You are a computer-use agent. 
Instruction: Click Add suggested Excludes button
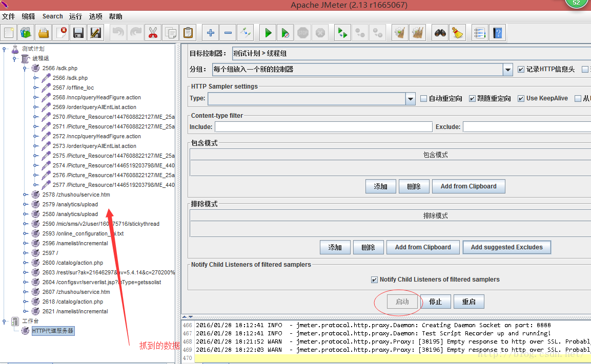tap(506, 247)
